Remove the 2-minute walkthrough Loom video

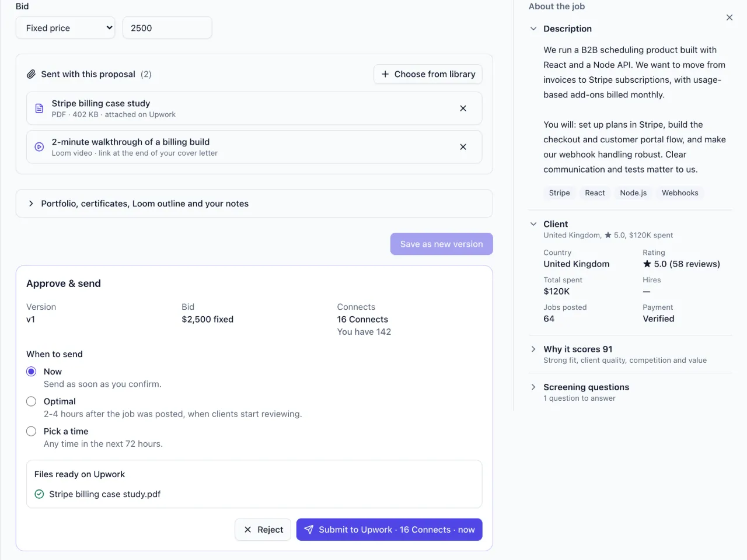pyautogui.click(x=463, y=147)
